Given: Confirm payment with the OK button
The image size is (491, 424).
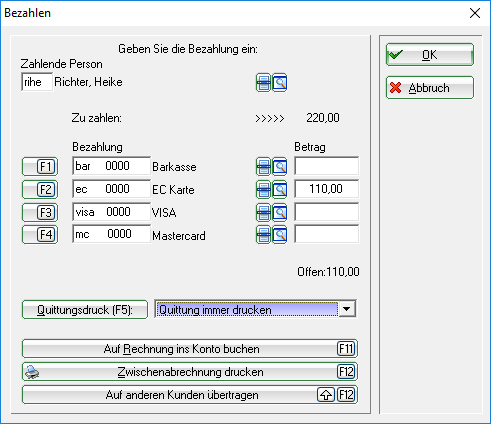Looking at the screenshot, I should [430, 54].
